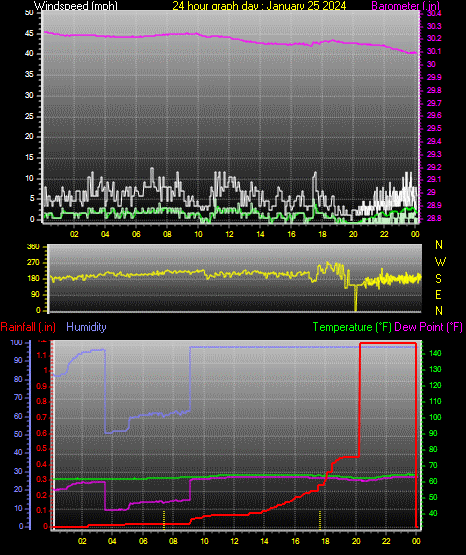This screenshot has height=555, width=466.
Task: Click the W compass direction label
Action: click(440, 262)
